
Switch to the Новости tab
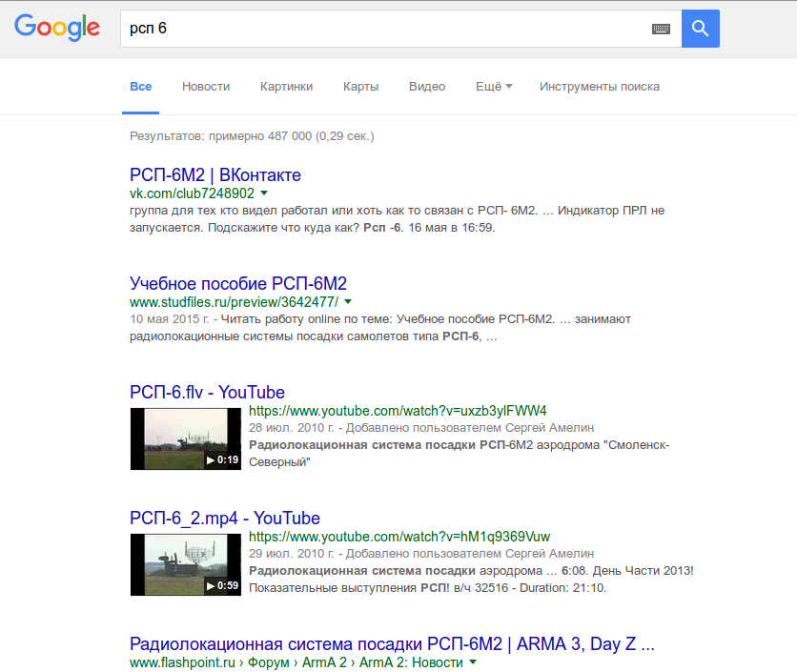[x=206, y=87]
